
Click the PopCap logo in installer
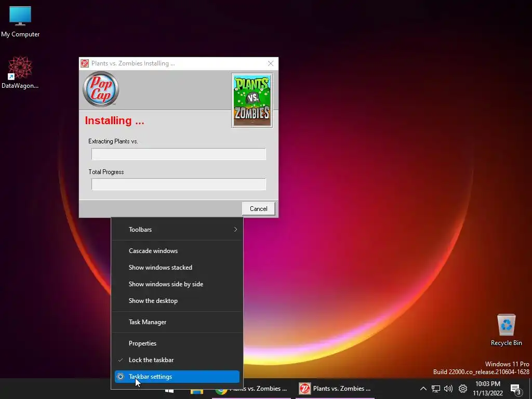[x=101, y=89]
